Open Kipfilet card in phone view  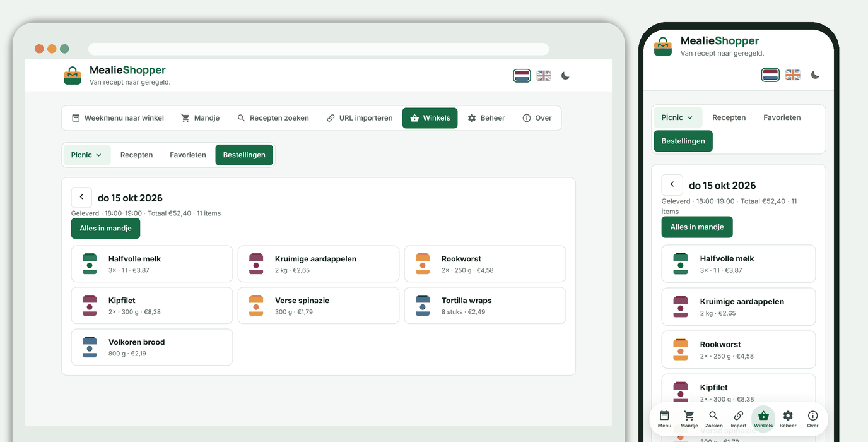click(x=739, y=388)
